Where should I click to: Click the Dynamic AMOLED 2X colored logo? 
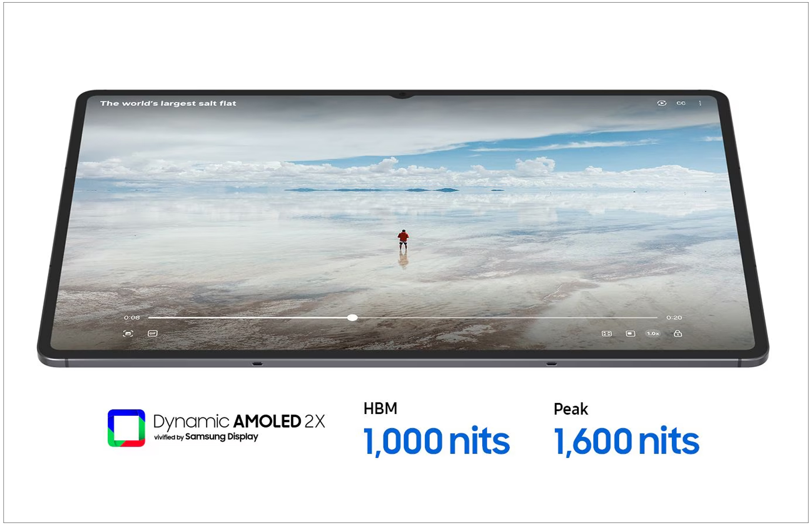(x=126, y=428)
